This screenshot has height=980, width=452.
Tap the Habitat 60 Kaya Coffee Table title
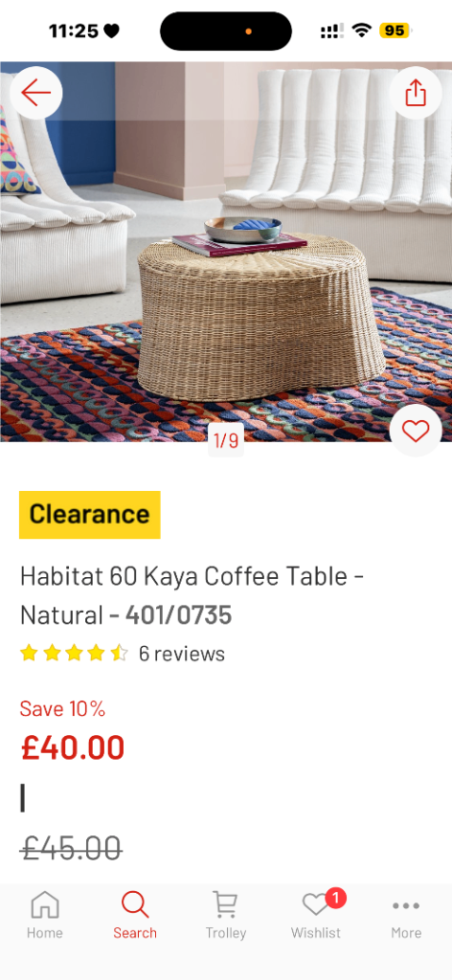[x=192, y=595]
